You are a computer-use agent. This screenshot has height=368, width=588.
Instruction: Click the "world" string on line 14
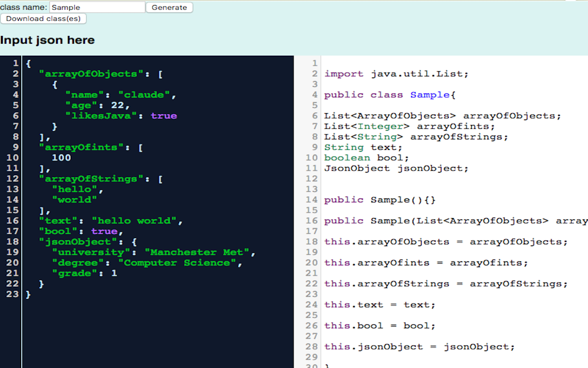coord(75,200)
